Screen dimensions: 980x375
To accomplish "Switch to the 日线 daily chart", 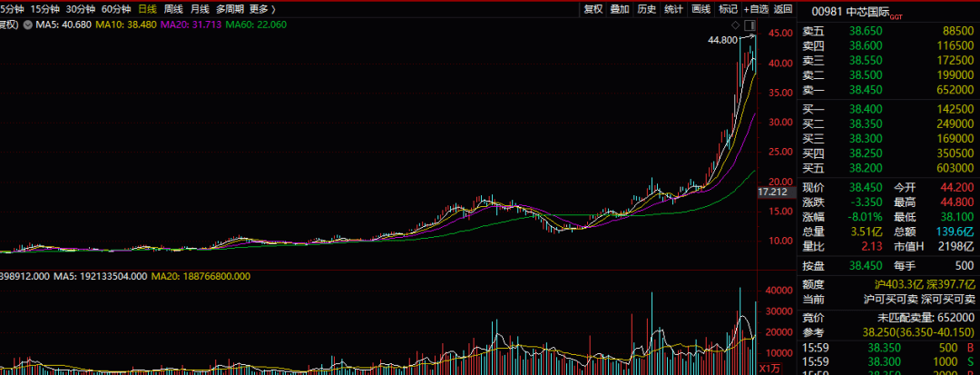I will pyautogui.click(x=147, y=9).
